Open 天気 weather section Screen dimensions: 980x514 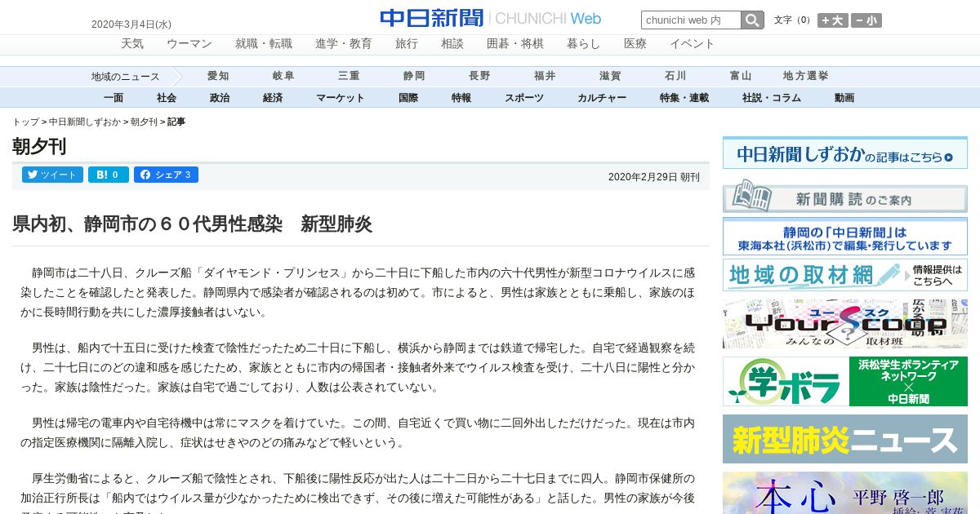pos(132,44)
